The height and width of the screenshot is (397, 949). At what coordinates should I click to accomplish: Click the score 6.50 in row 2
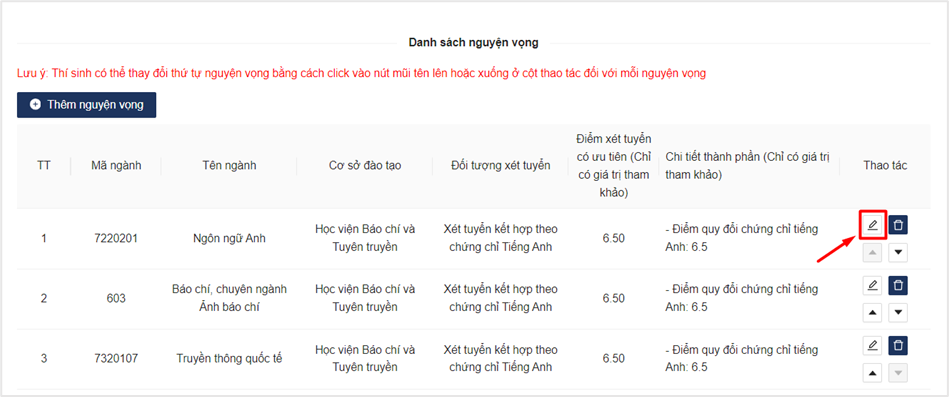[614, 298]
